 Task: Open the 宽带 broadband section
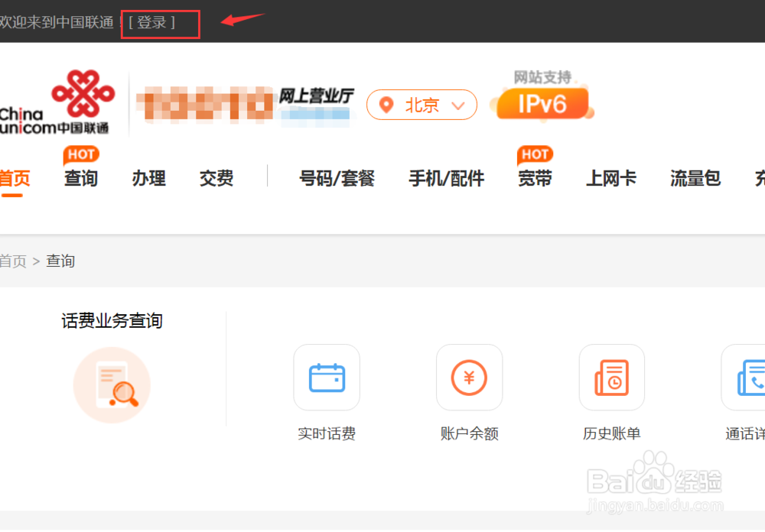[x=535, y=179]
